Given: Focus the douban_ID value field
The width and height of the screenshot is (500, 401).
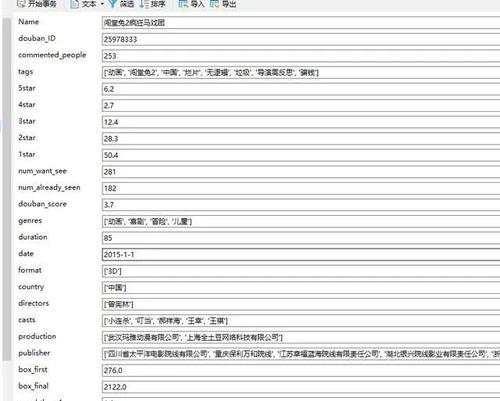Looking at the screenshot, I should click(x=301, y=39).
